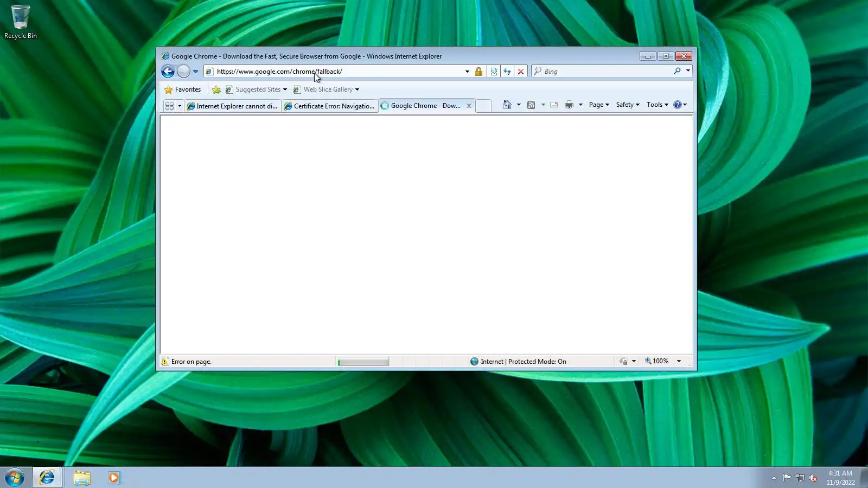Click the muted volume tray icon
This screenshot has width=868, height=488.
813,478
